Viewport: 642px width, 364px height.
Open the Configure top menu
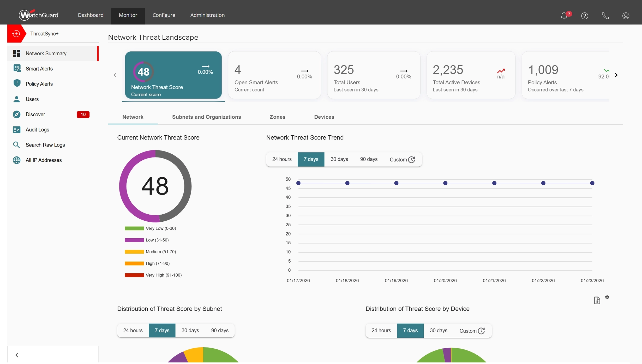(x=164, y=15)
